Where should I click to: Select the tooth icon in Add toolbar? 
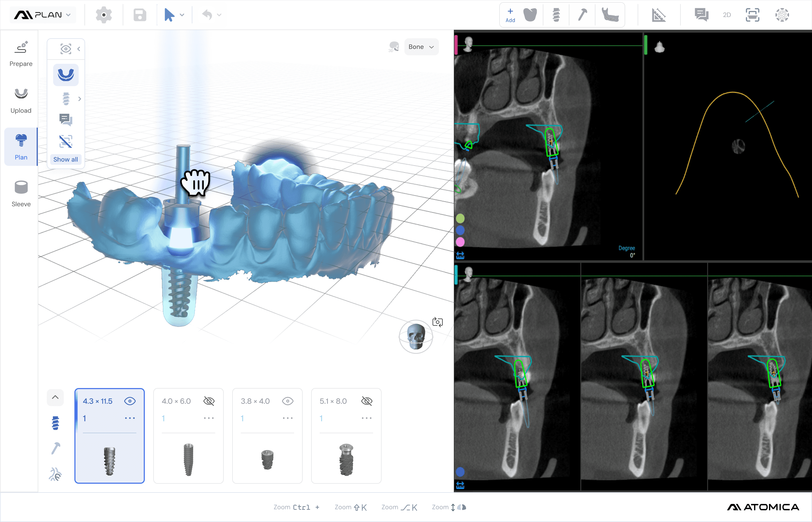pos(530,15)
